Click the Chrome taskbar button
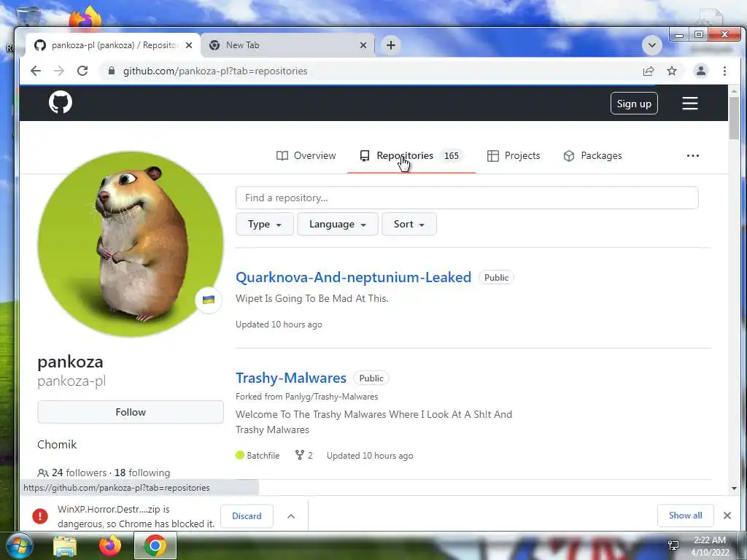The height and width of the screenshot is (560, 747). click(155, 545)
